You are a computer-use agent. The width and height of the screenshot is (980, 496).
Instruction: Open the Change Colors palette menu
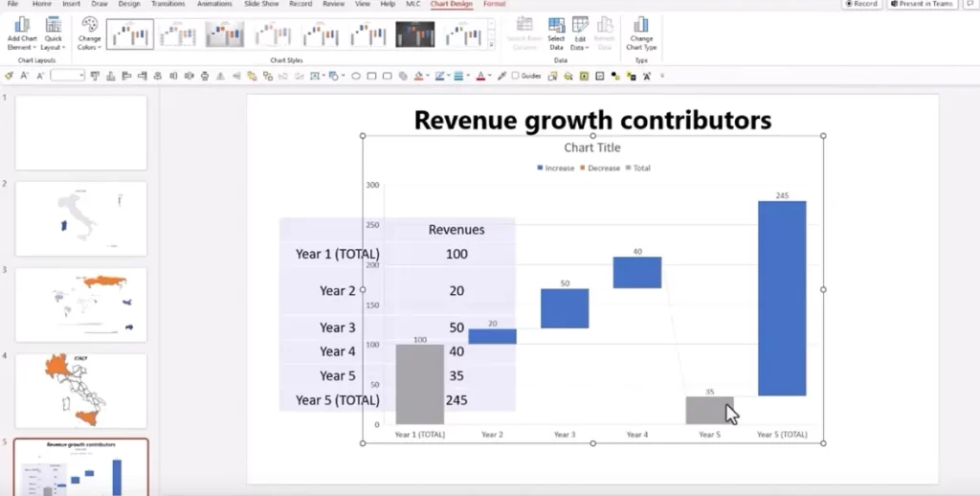click(x=89, y=34)
